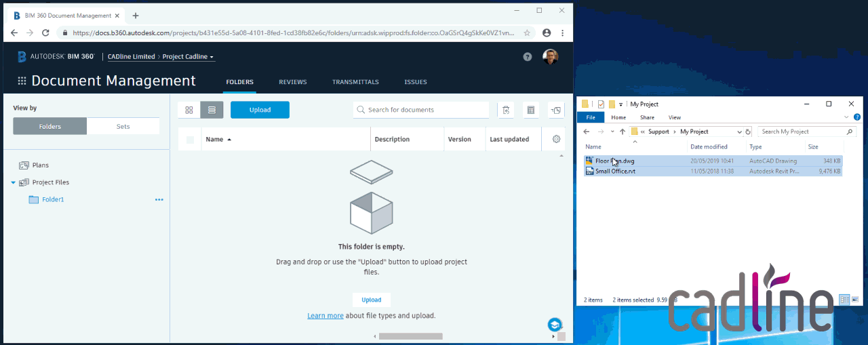Click the Chrome address bar URL
The height and width of the screenshot is (345, 868).
coord(293,33)
